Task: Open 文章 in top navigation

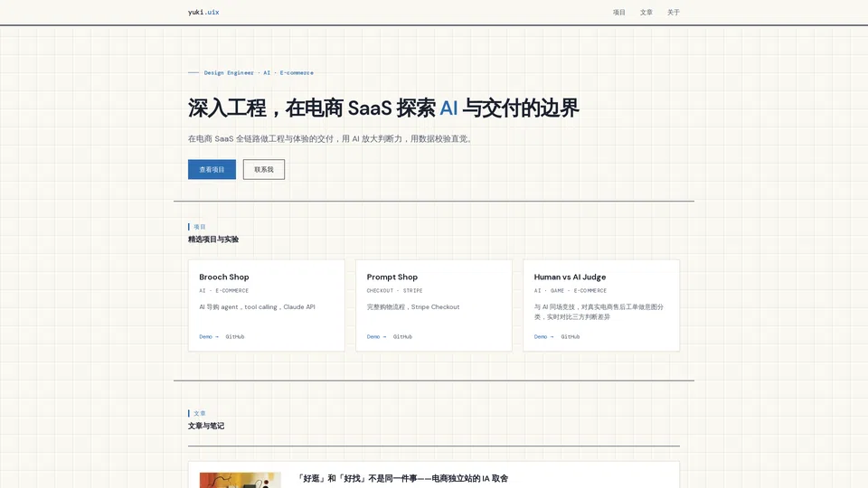Action: click(x=646, y=12)
